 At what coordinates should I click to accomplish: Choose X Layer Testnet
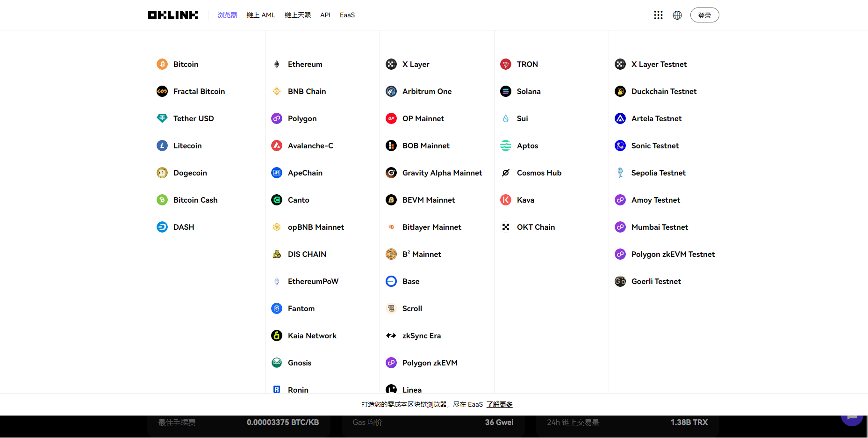point(659,64)
